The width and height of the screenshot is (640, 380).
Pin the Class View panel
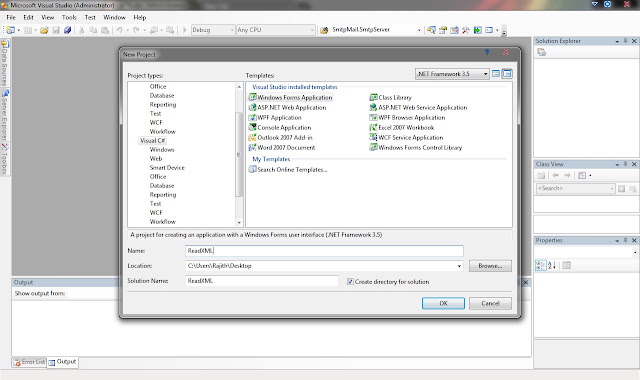pyautogui.click(x=625, y=164)
